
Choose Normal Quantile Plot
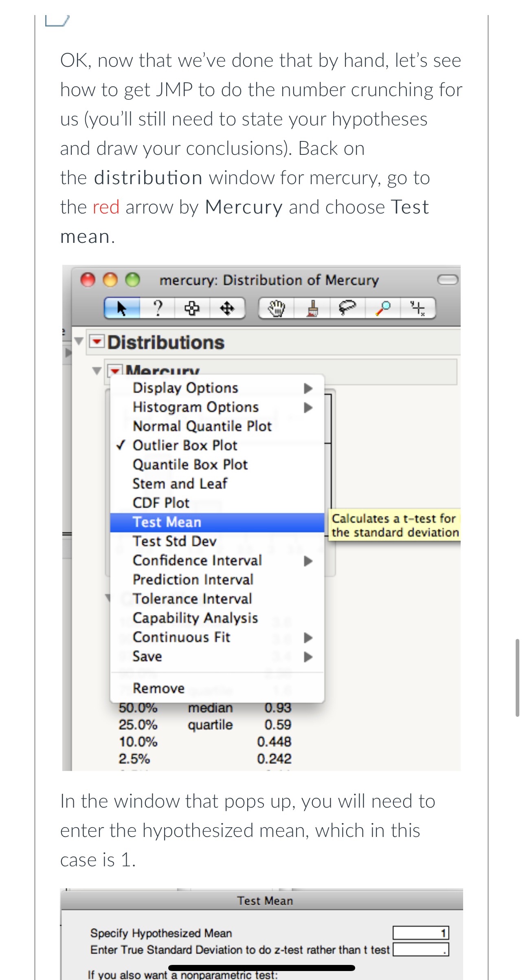[x=217, y=426]
